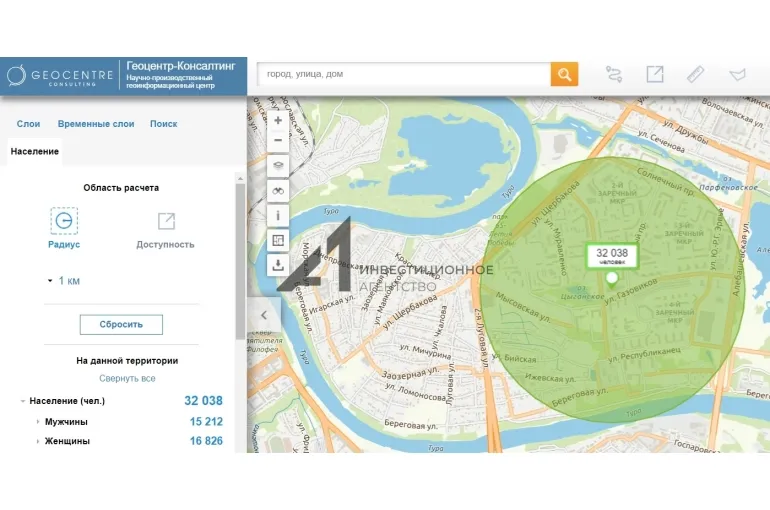This screenshot has width=770, height=510.
Task: Click the export/share icon in top toolbar
Action: (654, 74)
